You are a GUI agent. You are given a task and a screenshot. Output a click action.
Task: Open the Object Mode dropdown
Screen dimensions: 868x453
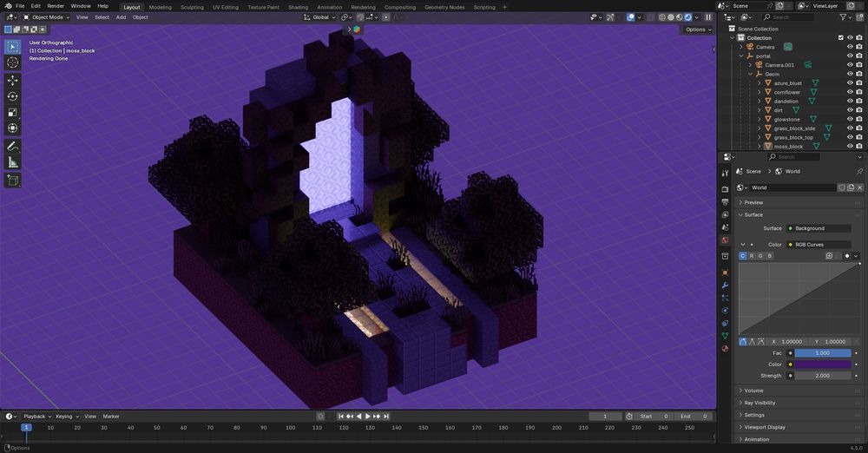click(47, 17)
